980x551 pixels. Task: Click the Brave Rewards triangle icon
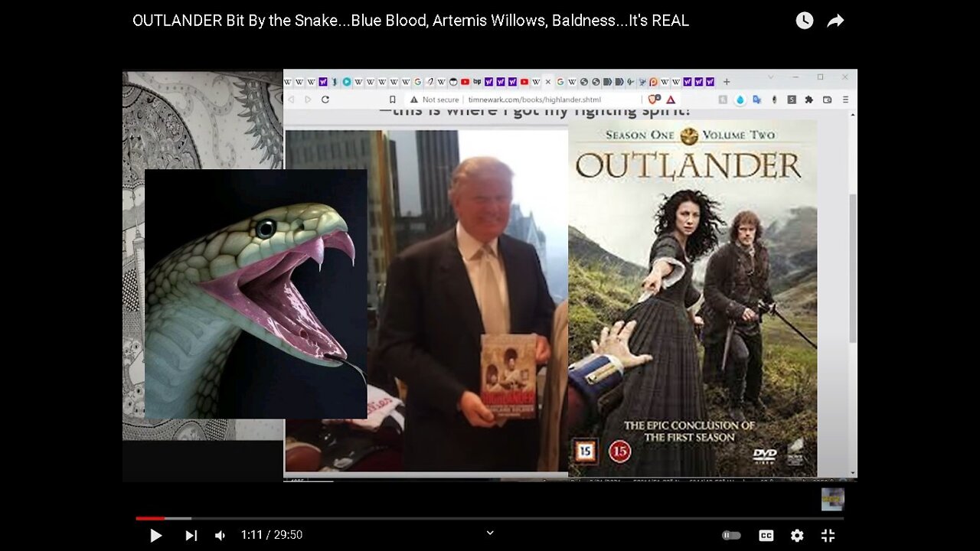tap(671, 99)
